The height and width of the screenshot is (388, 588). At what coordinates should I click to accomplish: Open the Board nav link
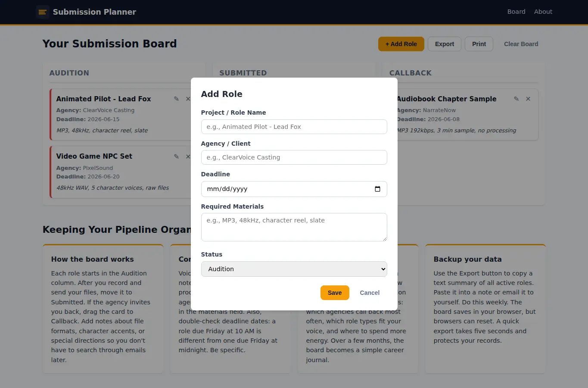click(x=516, y=12)
